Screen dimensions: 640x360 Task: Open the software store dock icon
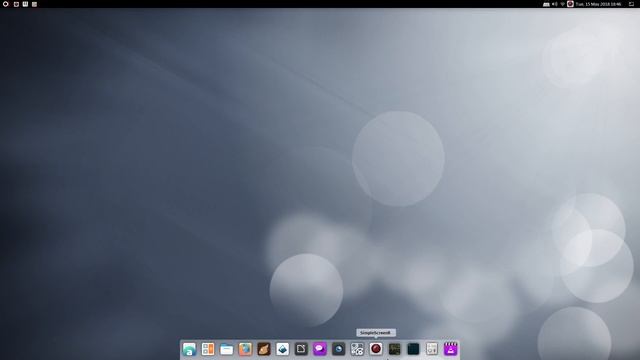coord(189,349)
